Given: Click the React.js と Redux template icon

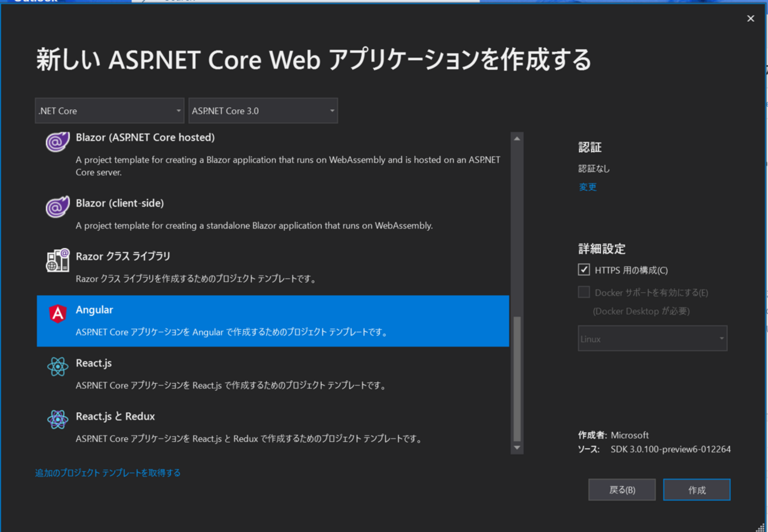Looking at the screenshot, I should pyautogui.click(x=58, y=420).
